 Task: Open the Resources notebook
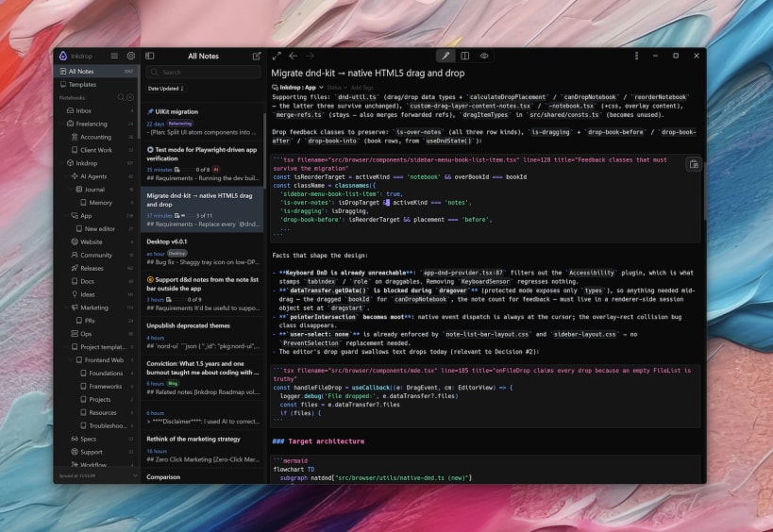click(96, 413)
